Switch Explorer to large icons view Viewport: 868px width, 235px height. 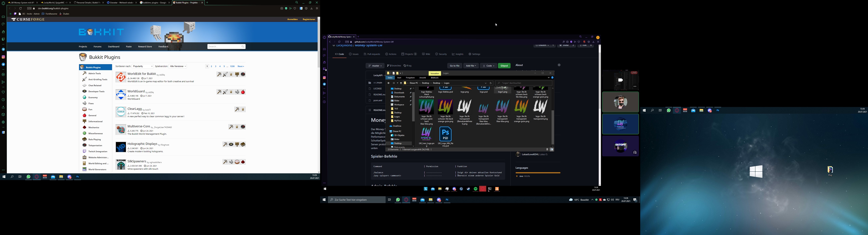click(552, 149)
